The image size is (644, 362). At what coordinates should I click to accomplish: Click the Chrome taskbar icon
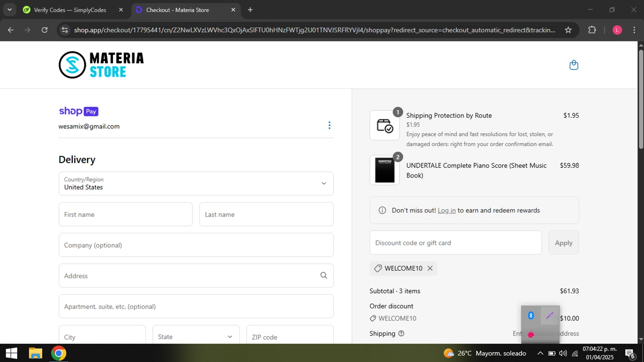click(x=58, y=353)
